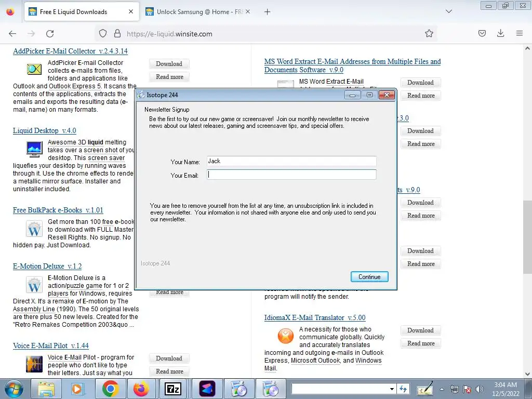Reload the current Firefox page
532x399 pixels.
coord(50,34)
